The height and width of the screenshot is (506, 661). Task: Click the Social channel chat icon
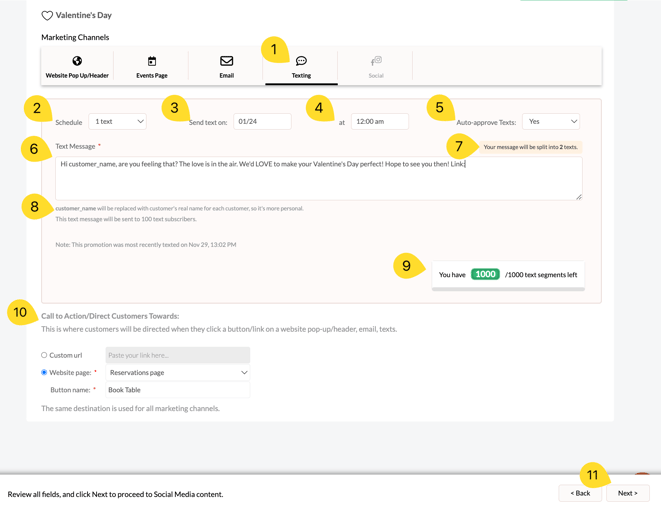[376, 61]
